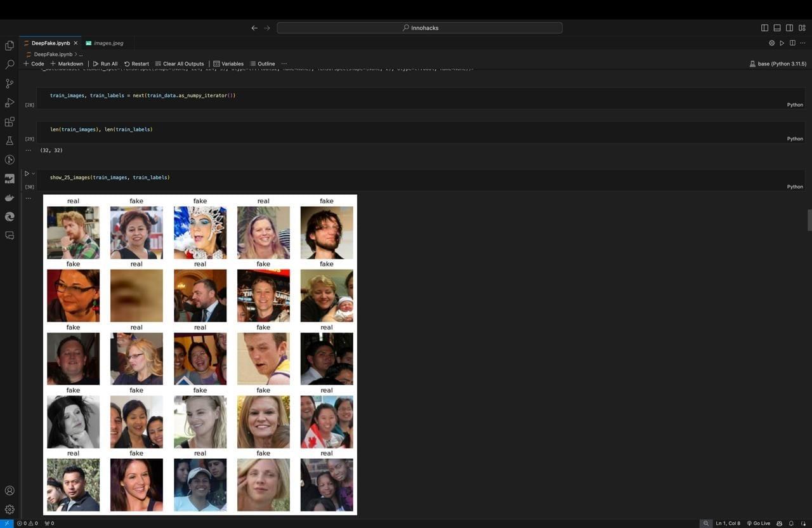Clear All Outputs in notebook
The width and height of the screenshot is (812, 528).
[180, 63]
